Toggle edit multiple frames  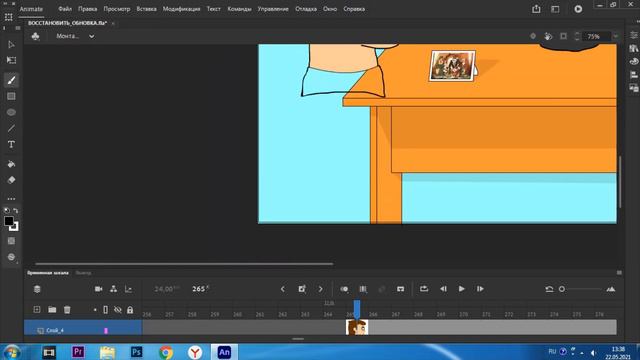[x=363, y=289]
